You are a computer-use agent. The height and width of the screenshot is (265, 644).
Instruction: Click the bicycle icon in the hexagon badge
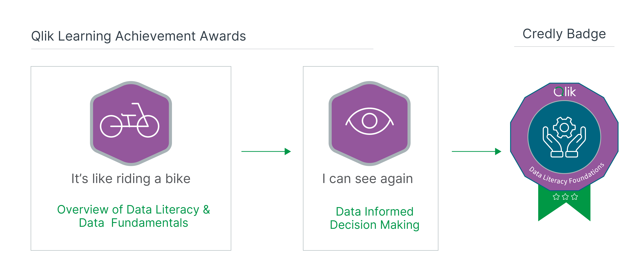[x=130, y=120]
